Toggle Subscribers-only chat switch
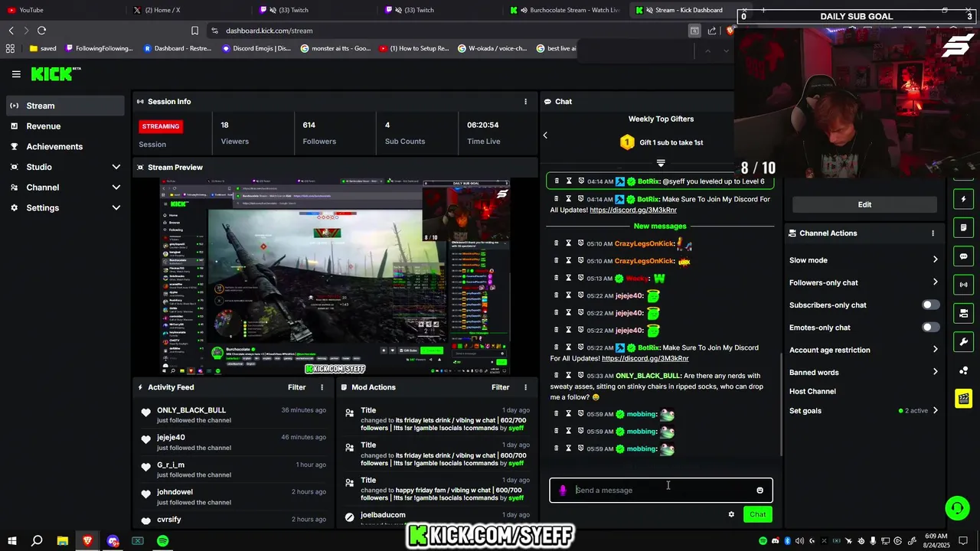The image size is (980, 551). (x=930, y=305)
